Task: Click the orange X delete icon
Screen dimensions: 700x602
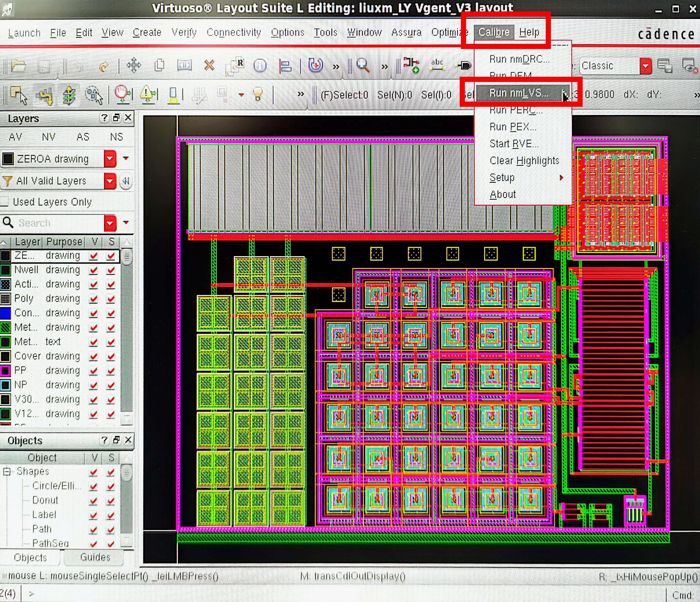Action: tap(209, 65)
